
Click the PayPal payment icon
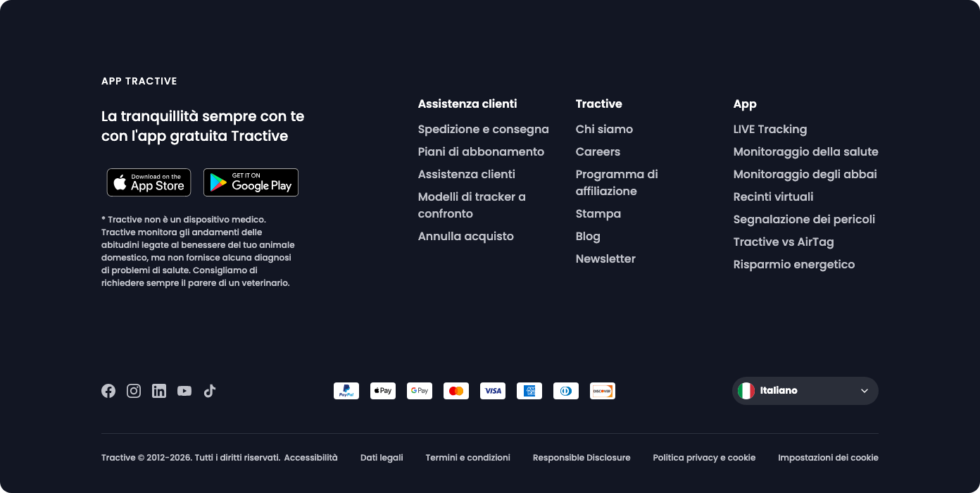(x=346, y=391)
